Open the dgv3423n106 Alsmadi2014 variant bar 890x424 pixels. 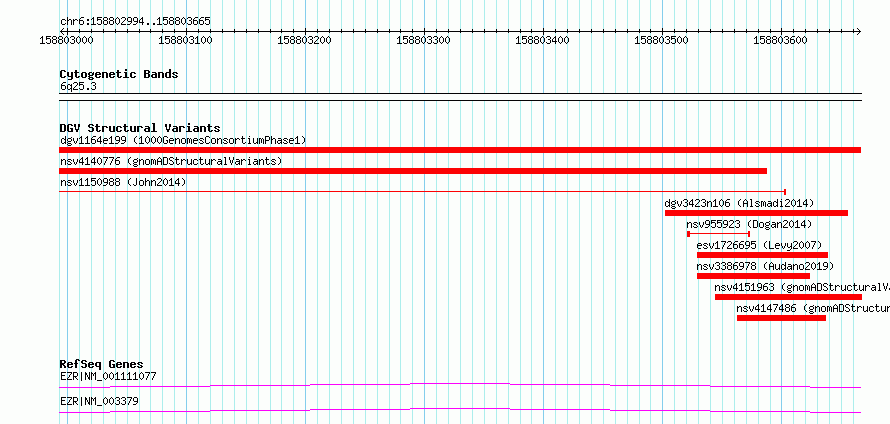(x=756, y=213)
